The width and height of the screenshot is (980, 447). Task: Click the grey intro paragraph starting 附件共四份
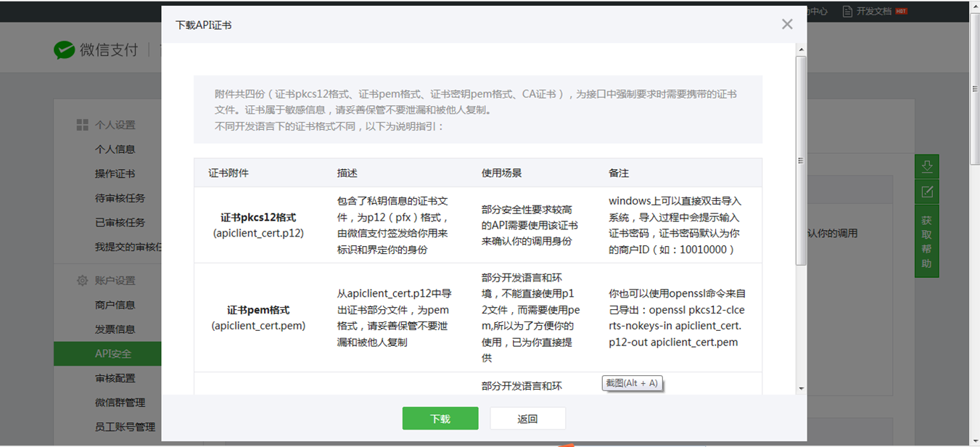(476, 102)
